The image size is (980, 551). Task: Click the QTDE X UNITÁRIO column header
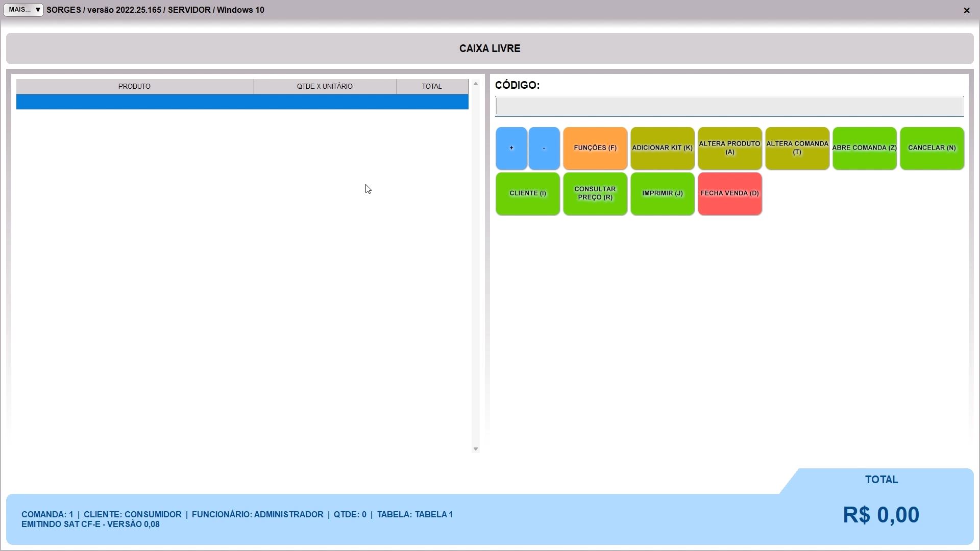tap(325, 86)
